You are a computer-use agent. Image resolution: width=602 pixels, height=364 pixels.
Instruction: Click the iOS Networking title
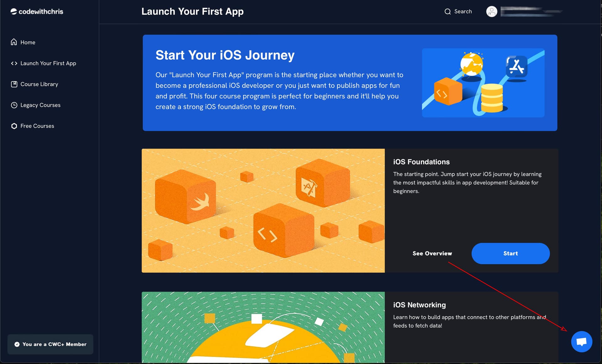tap(420, 305)
